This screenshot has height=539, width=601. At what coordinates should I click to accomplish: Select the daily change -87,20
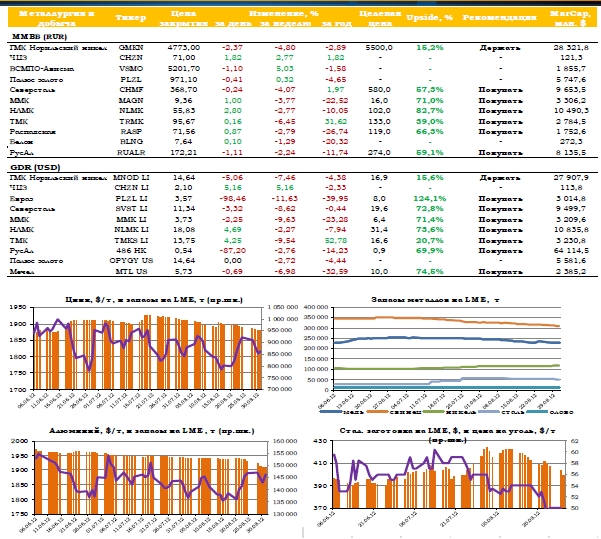[232, 251]
